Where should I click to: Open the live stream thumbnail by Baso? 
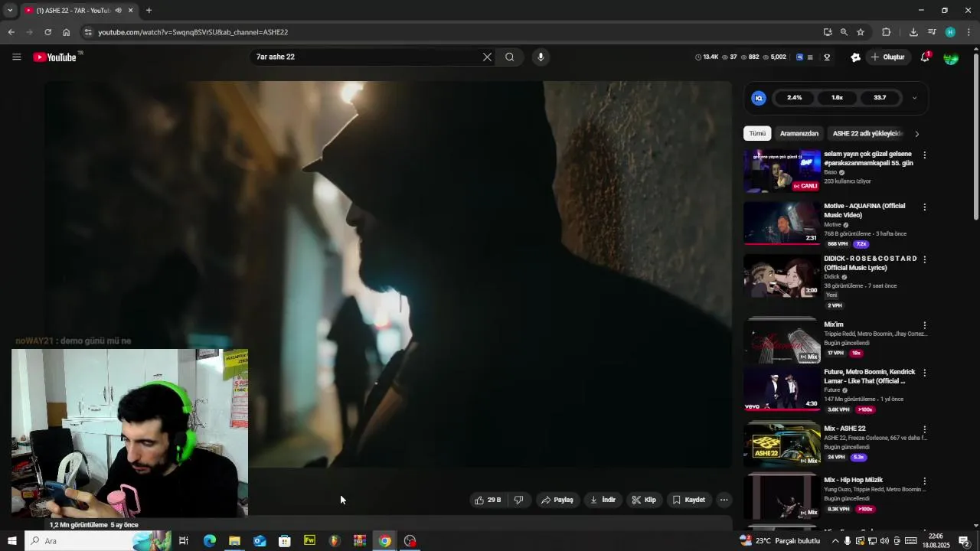point(782,171)
